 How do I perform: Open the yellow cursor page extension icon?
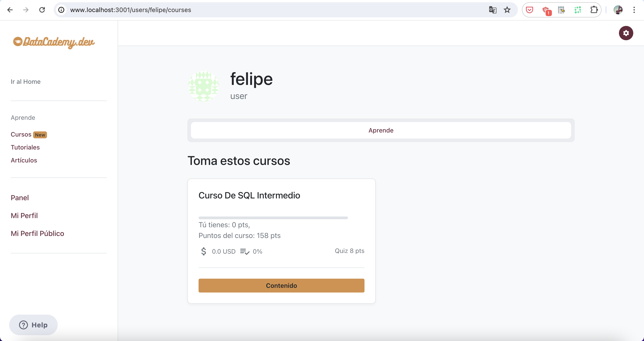[561, 10]
